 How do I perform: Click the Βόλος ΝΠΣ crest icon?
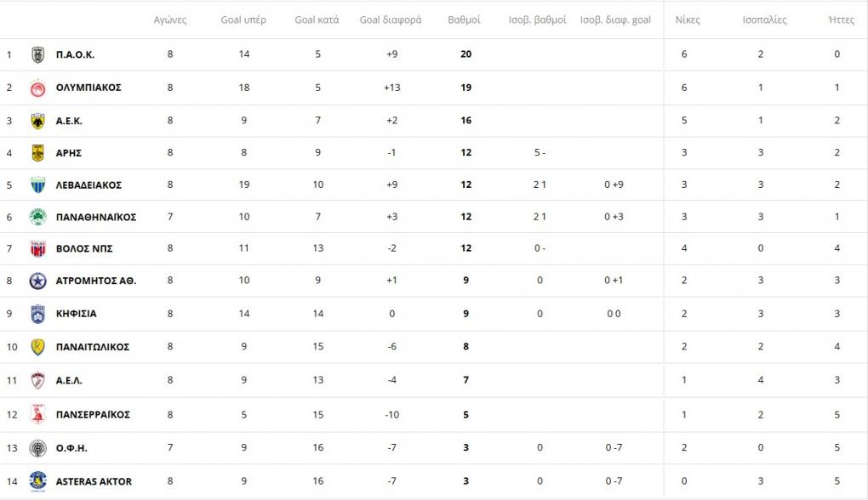[37, 248]
